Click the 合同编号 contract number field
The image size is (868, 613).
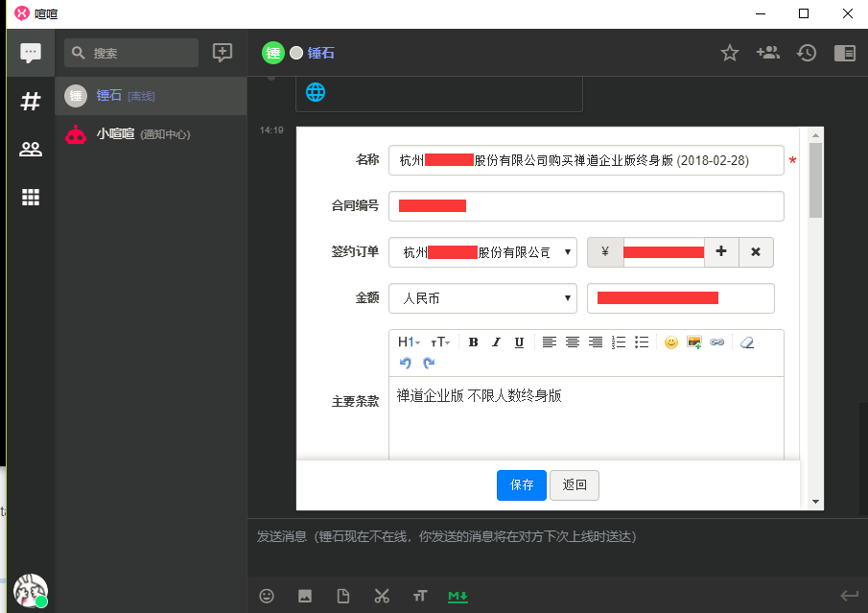coord(586,206)
